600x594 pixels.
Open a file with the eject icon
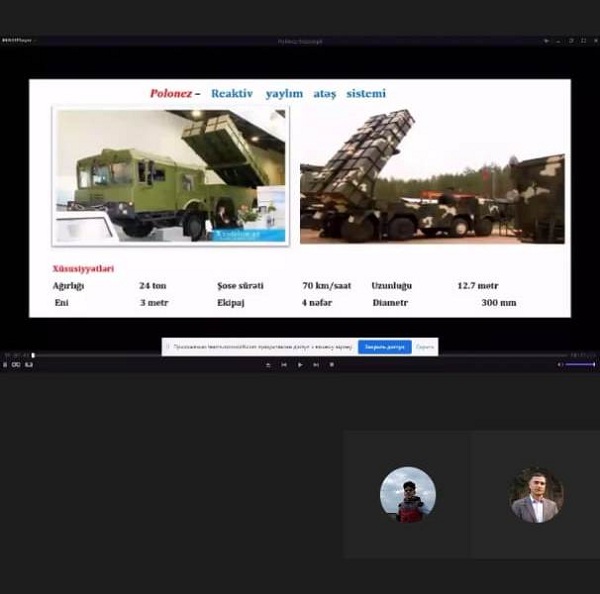tap(268, 365)
